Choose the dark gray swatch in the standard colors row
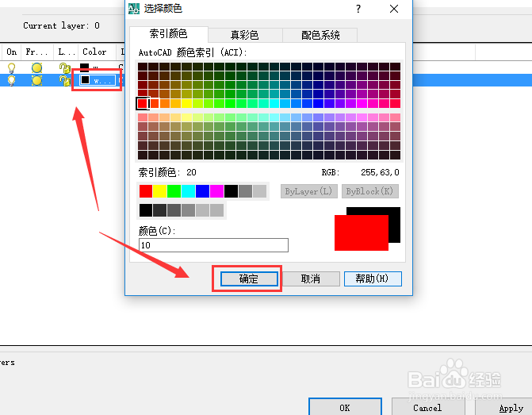 [245, 191]
